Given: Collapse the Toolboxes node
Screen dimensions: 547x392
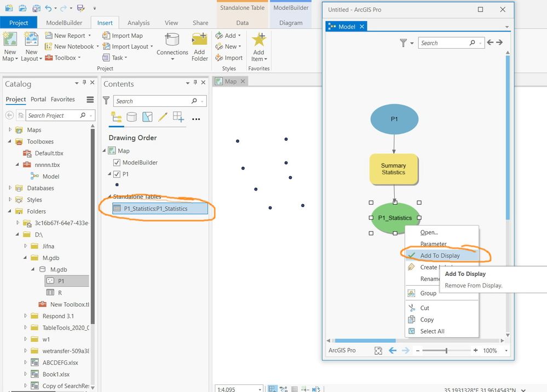Looking at the screenshot, I should coord(10,141).
